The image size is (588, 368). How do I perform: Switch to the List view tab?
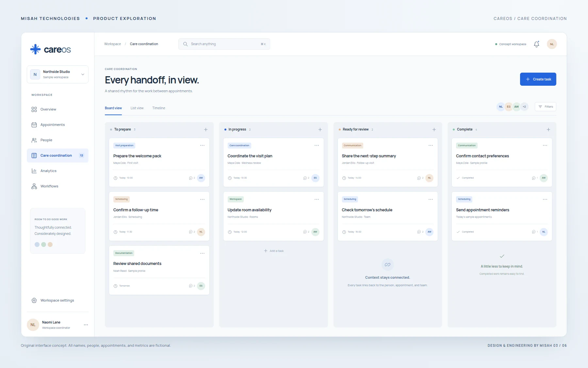click(137, 108)
